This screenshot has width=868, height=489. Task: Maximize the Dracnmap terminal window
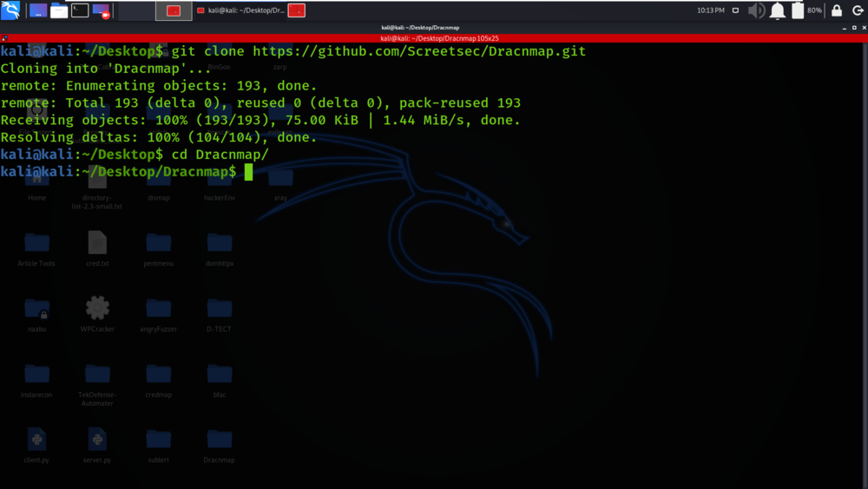click(854, 28)
